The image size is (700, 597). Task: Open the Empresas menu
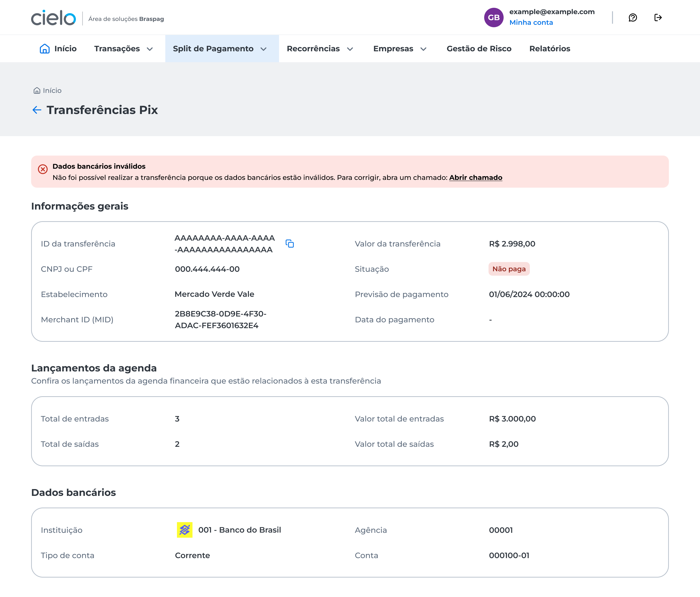pyautogui.click(x=400, y=49)
